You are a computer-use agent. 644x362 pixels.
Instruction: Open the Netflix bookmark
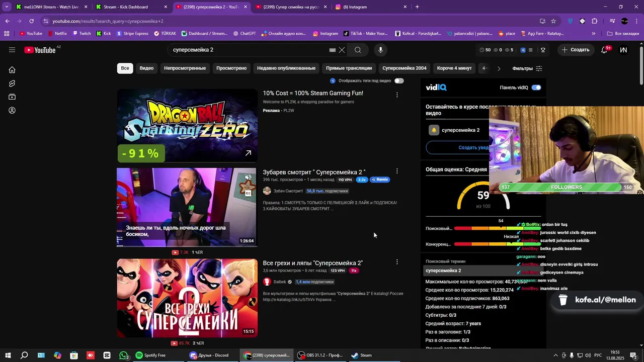click(57, 34)
